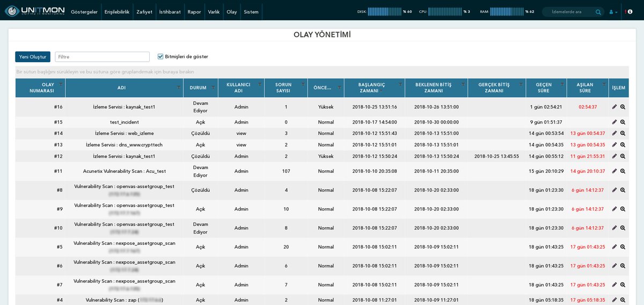Edit incident #10 with the pencil icon
Screen dimensions: 644x305
(614, 228)
